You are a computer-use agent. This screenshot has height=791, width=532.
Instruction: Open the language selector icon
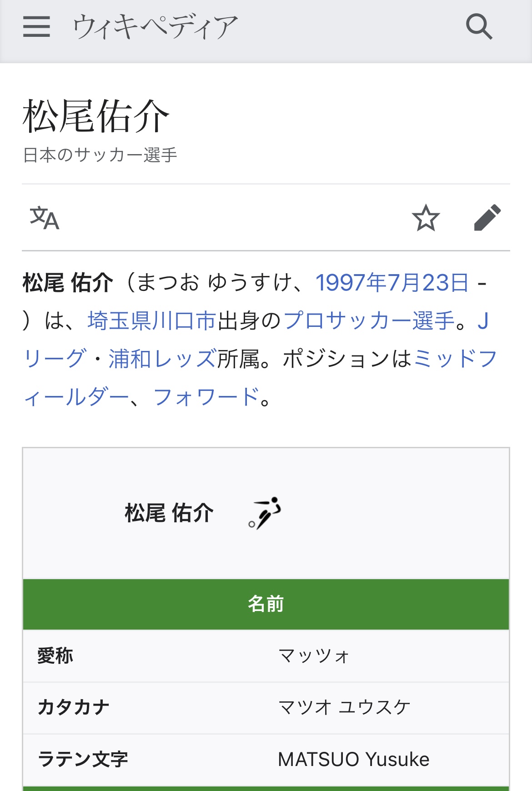(x=45, y=218)
